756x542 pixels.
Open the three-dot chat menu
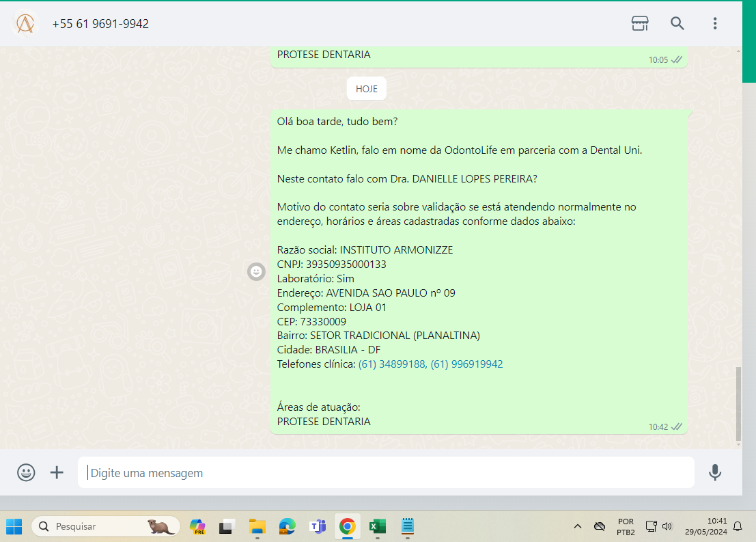click(715, 23)
